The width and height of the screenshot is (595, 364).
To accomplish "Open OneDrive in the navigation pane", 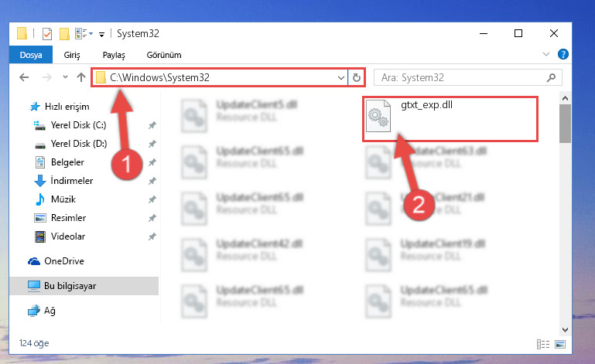I will click(x=63, y=261).
